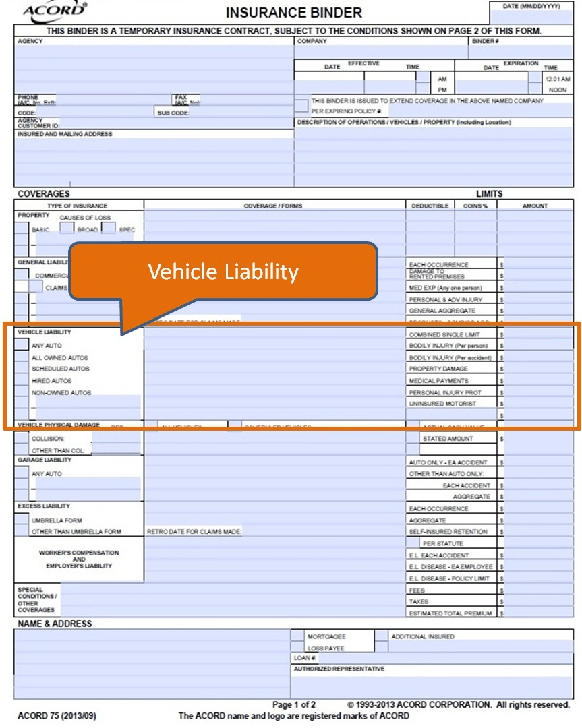Check the HIRED AUTOS box
Image resolution: width=582 pixels, height=728 pixels.
22,380
